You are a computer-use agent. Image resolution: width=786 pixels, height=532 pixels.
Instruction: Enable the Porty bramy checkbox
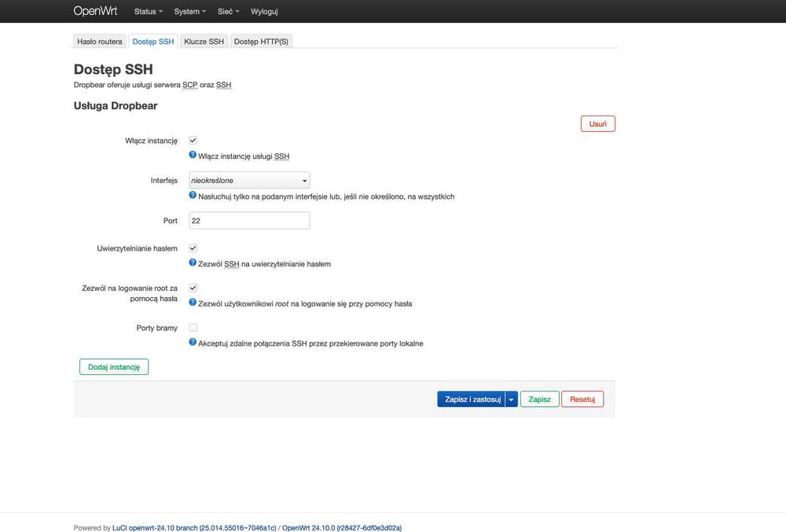tap(193, 328)
